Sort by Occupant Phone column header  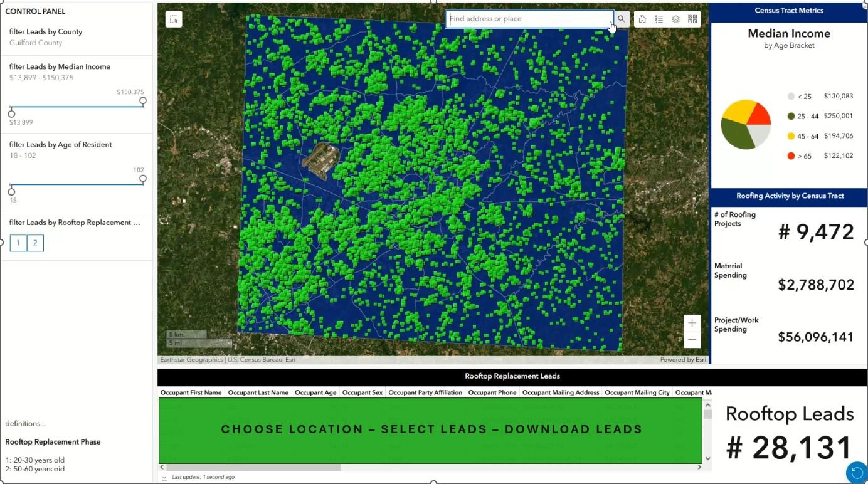click(492, 392)
